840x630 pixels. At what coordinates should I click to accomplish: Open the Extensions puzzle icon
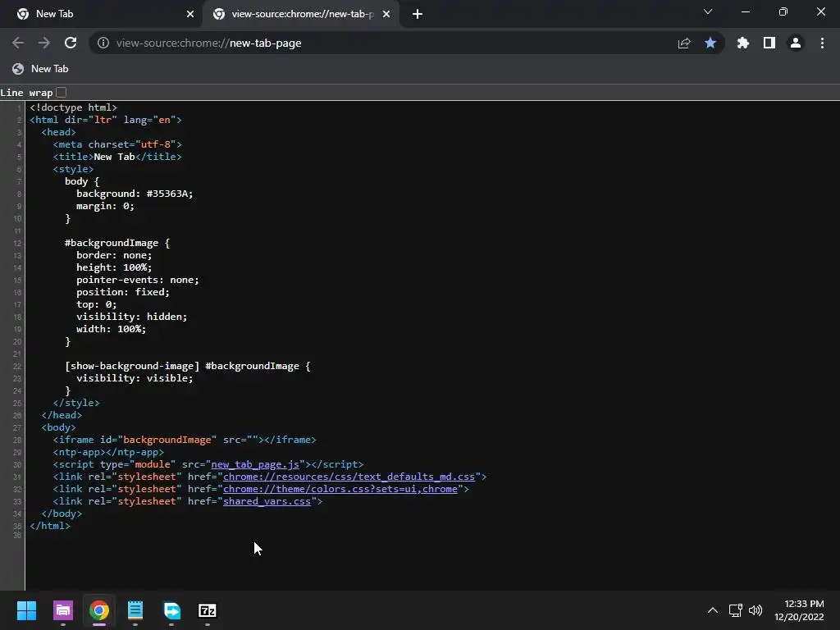click(x=743, y=43)
